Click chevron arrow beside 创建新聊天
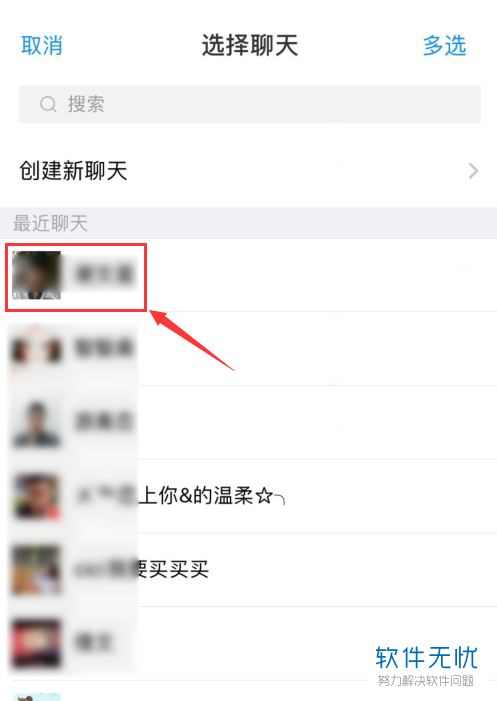The width and height of the screenshot is (497, 701). [x=473, y=171]
